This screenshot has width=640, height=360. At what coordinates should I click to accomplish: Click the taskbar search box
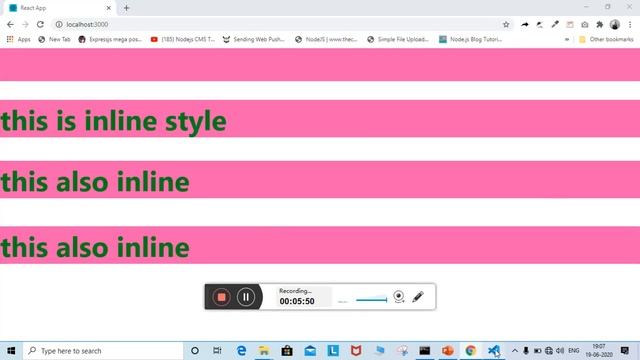103,351
